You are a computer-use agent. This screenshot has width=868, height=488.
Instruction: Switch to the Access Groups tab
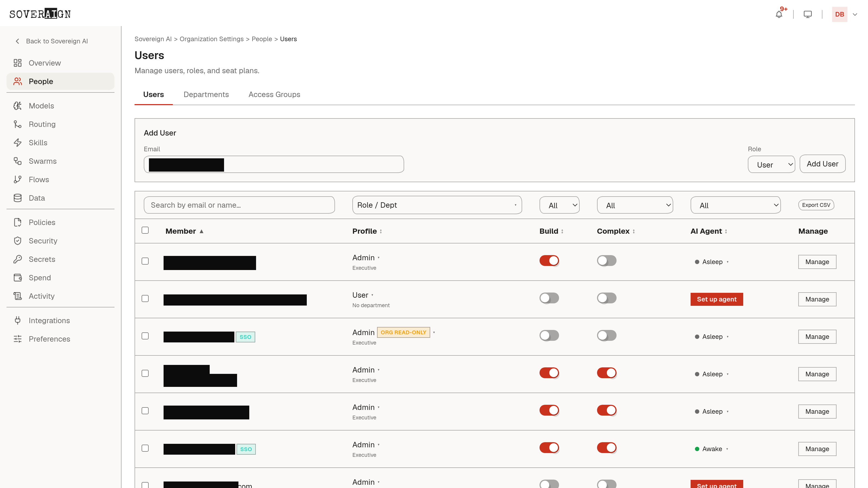click(x=274, y=95)
